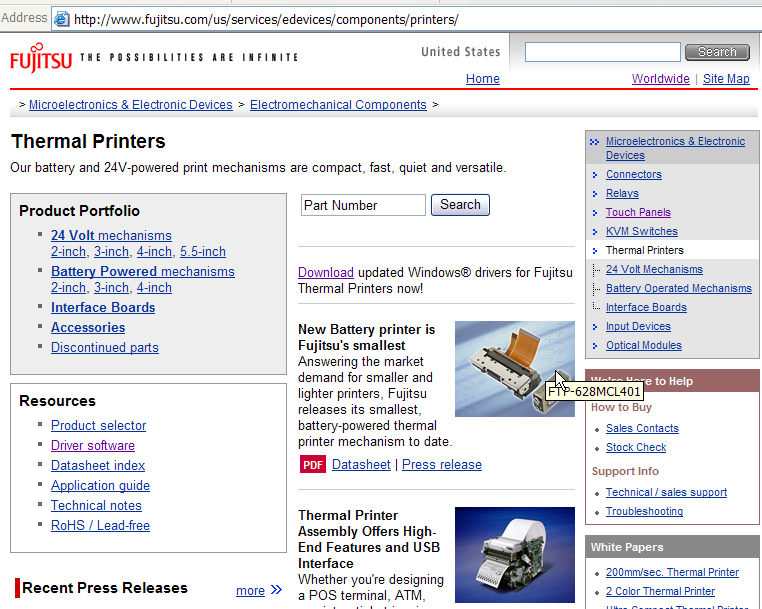Open 24 Volt Mechanisms sidebar subitem
The image size is (762, 609).
click(654, 269)
